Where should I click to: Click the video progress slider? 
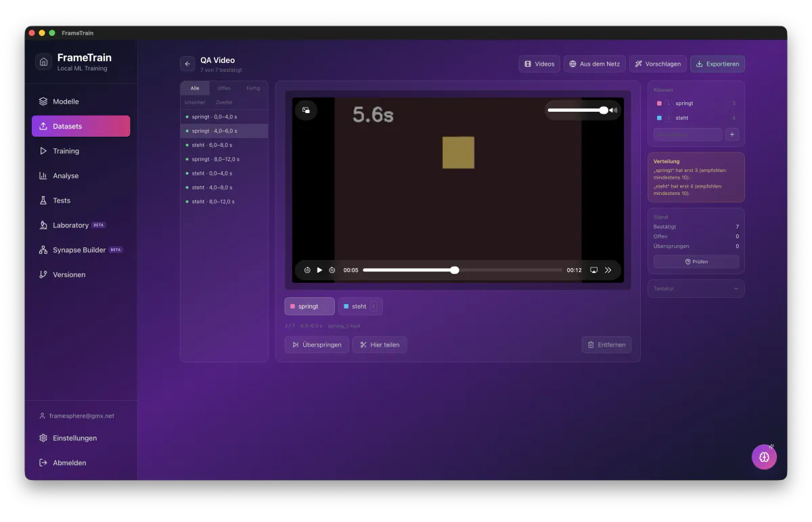(462, 270)
